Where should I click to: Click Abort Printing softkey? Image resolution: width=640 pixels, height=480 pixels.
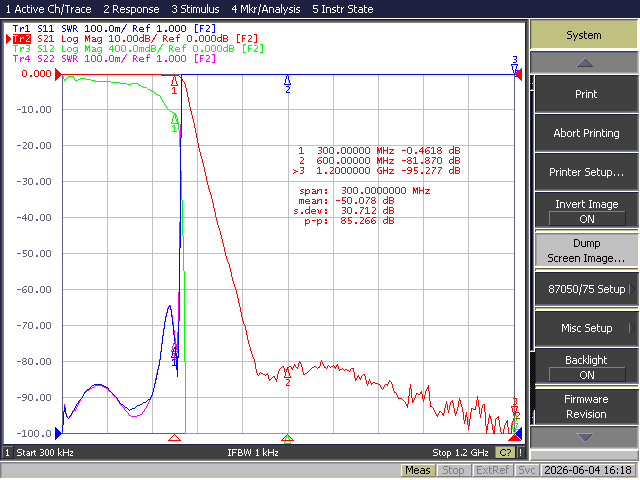[x=586, y=133]
